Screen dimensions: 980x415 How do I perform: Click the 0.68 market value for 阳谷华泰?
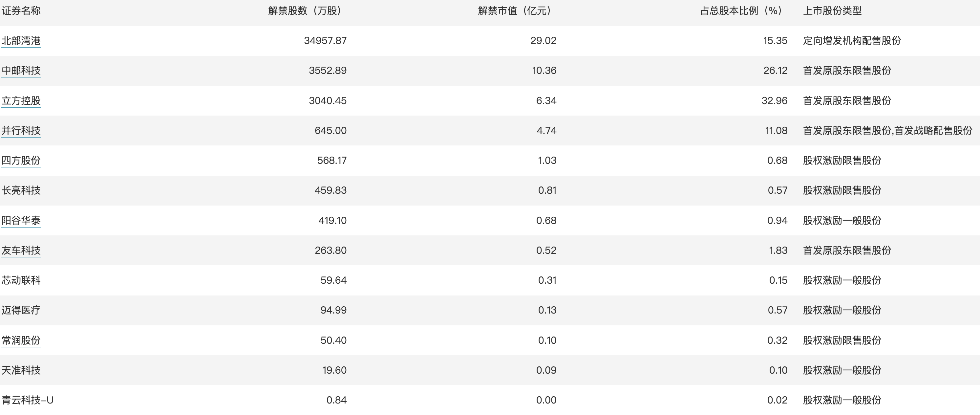(x=546, y=220)
